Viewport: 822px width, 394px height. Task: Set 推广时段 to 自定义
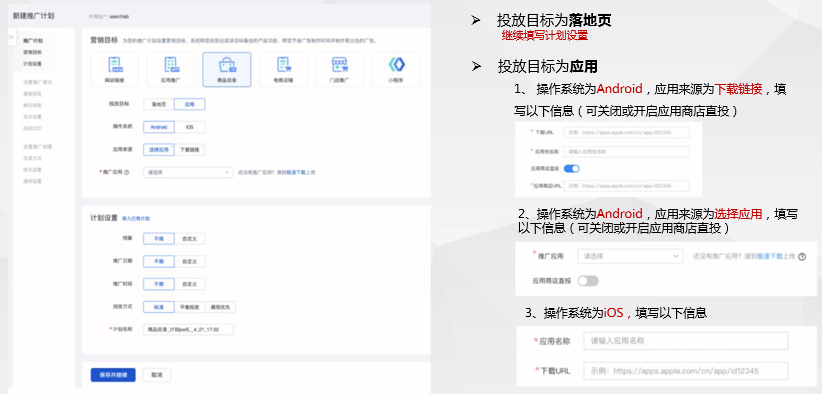(189, 284)
